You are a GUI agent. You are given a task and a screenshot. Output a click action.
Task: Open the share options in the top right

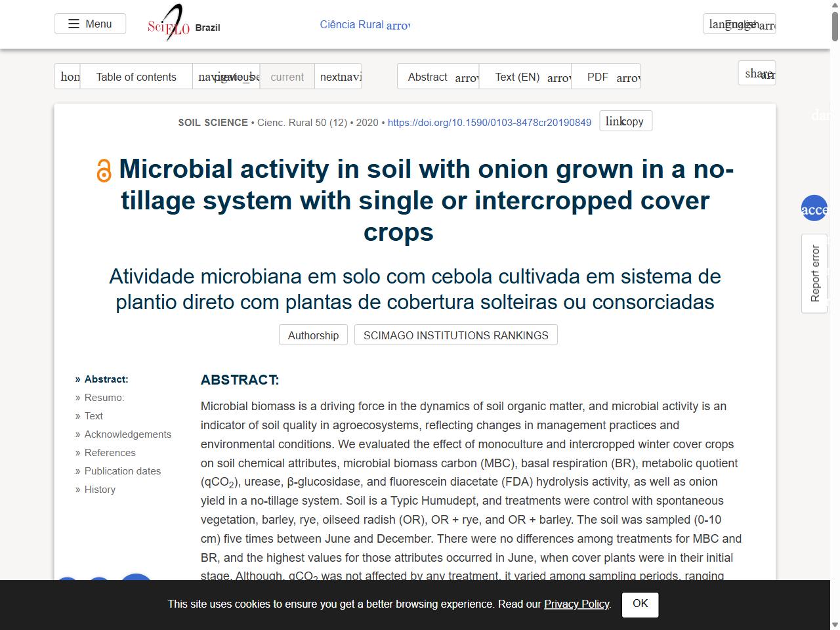point(757,73)
